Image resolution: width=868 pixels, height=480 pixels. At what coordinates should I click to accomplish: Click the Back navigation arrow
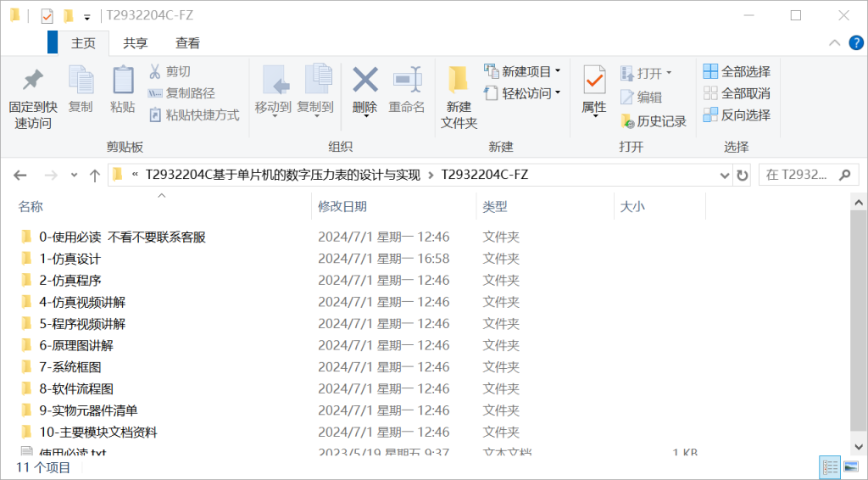(20, 176)
